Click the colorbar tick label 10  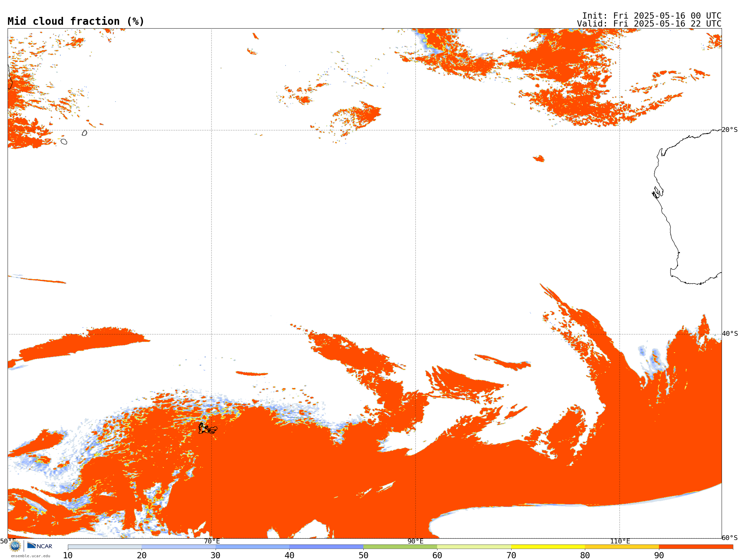[68, 556]
